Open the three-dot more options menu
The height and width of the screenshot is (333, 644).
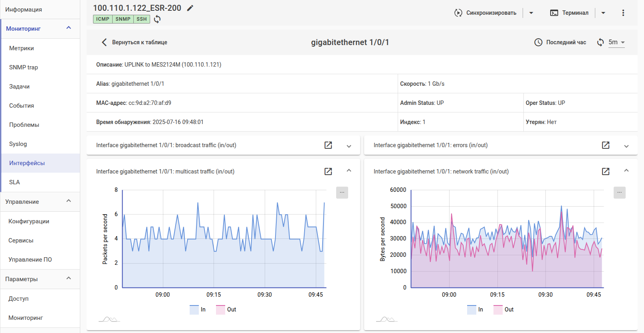pos(623,13)
